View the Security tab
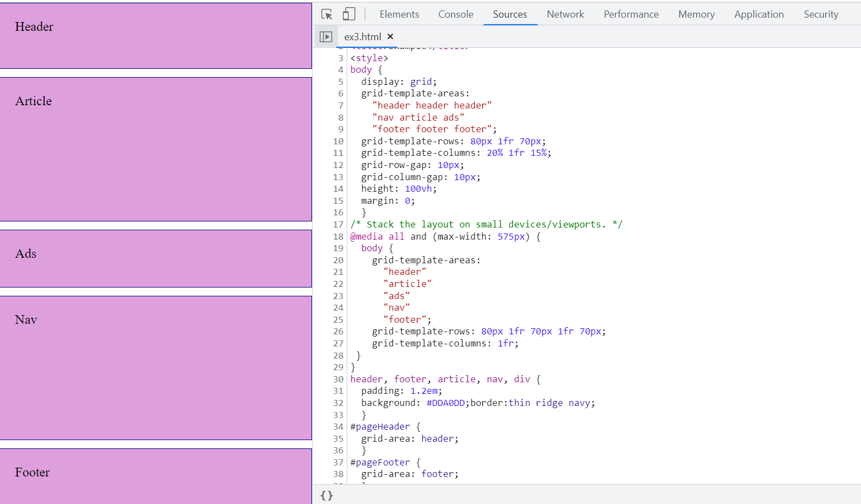Image resolution: width=861 pixels, height=504 pixels. click(820, 14)
